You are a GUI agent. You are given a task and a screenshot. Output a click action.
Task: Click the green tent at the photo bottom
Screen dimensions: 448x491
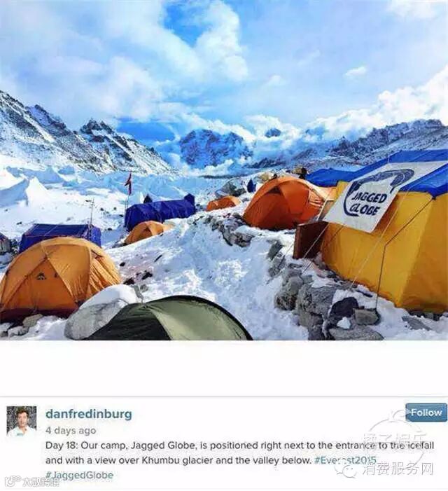(169, 319)
